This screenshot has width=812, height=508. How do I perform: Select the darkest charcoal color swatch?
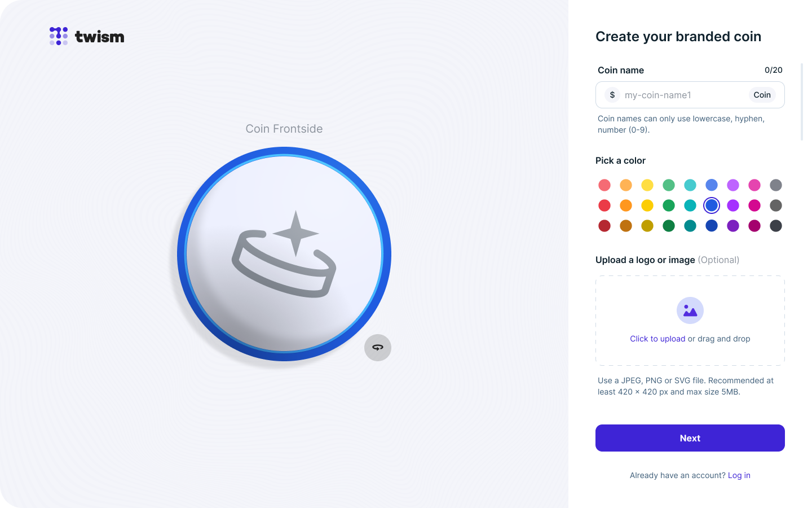(x=776, y=226)
